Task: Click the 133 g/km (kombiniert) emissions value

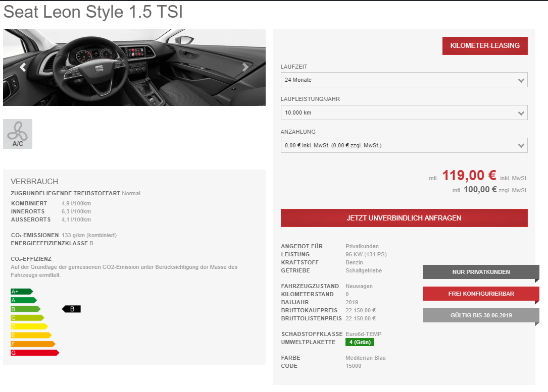Action: pos(89,235)
